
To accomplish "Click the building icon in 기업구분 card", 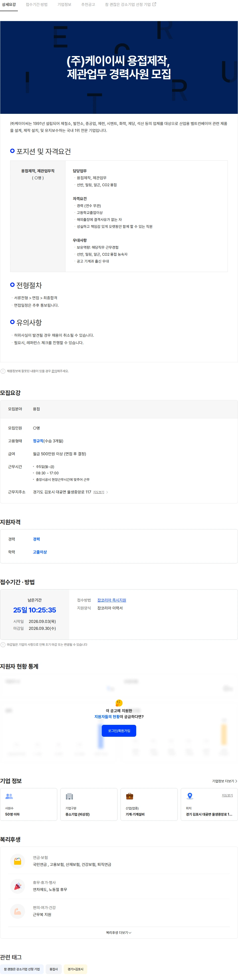I will (x=69, y=796).
